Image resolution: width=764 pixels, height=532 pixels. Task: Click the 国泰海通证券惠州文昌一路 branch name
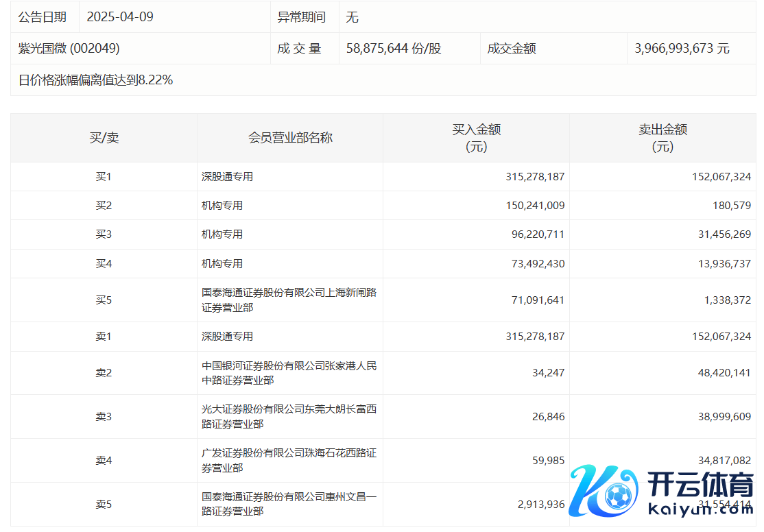(x=289, y=504)
